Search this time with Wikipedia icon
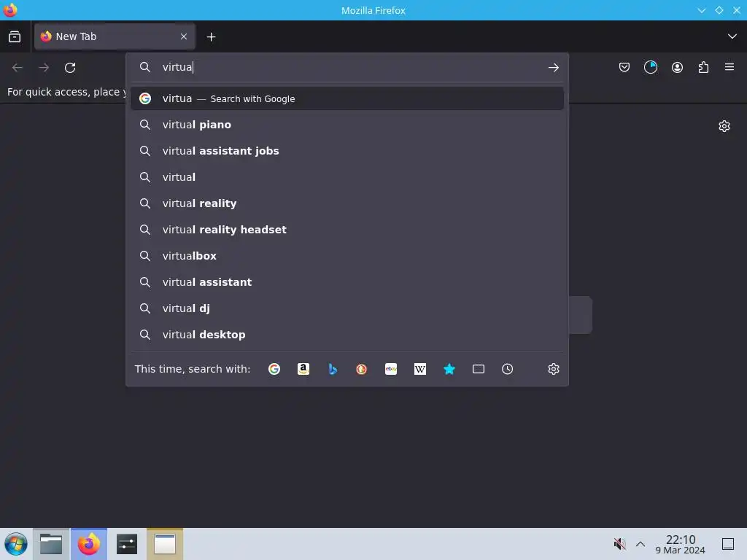The height and width of the screenshot is (560, 747). click(420, 369)
